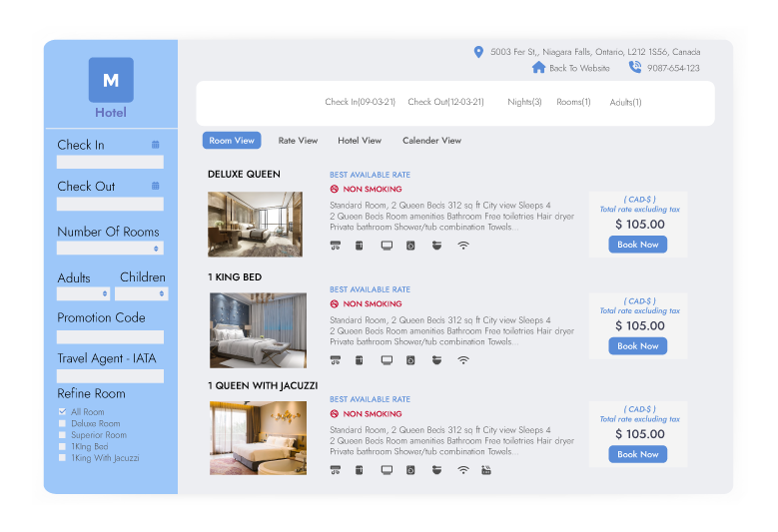Click the Promotion Code input field

coord(110,337)
